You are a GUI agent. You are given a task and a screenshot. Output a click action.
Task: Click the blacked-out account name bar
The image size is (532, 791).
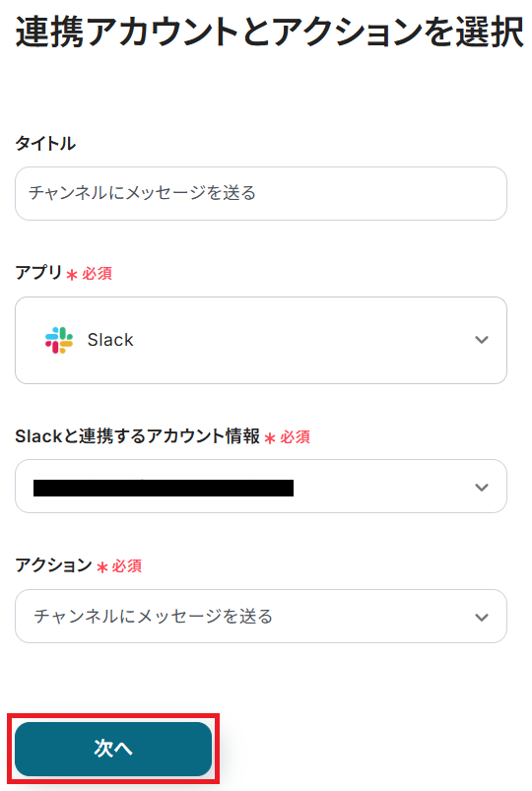click(x=164, y=488)
